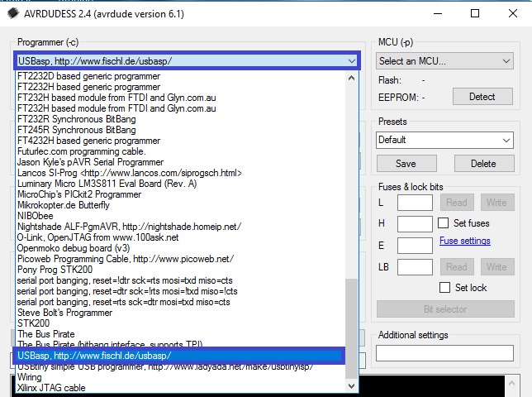Enable the Set fuses checkbox
The height and width of the screenshot is (397, 532).
pyautogui.click(x=443, y=223)
